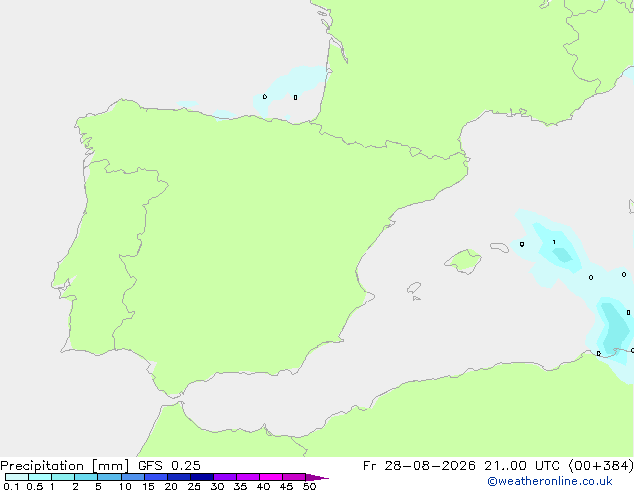The image size is (634, 490).
Task: Click the "10" legend scale label
Action: (125, 486)
